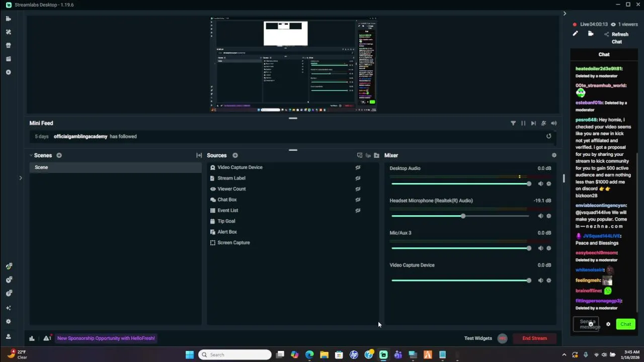The image size is (644, 362).
Task: Expand the left sidebar arrow
Action: tap(21, 178)
